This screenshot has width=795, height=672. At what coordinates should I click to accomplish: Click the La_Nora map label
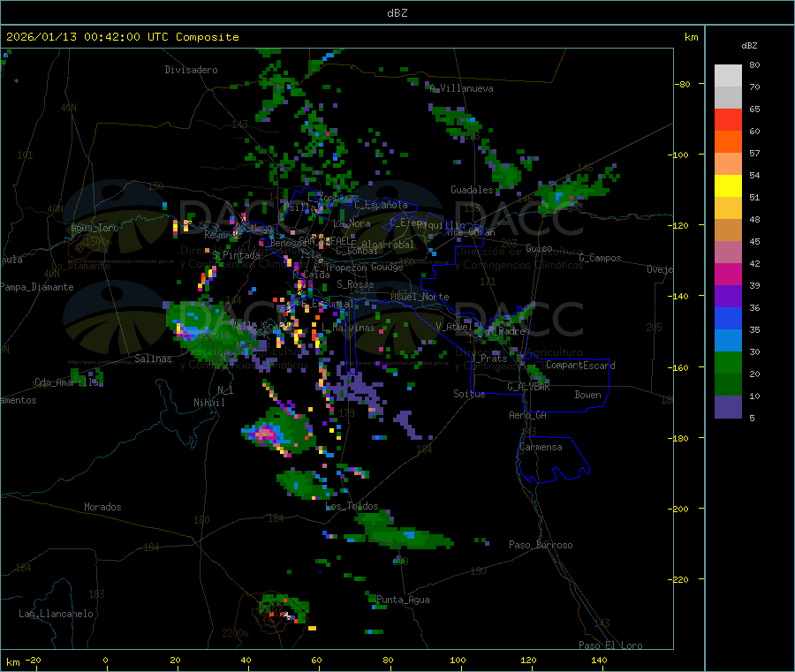pos(352,223)
